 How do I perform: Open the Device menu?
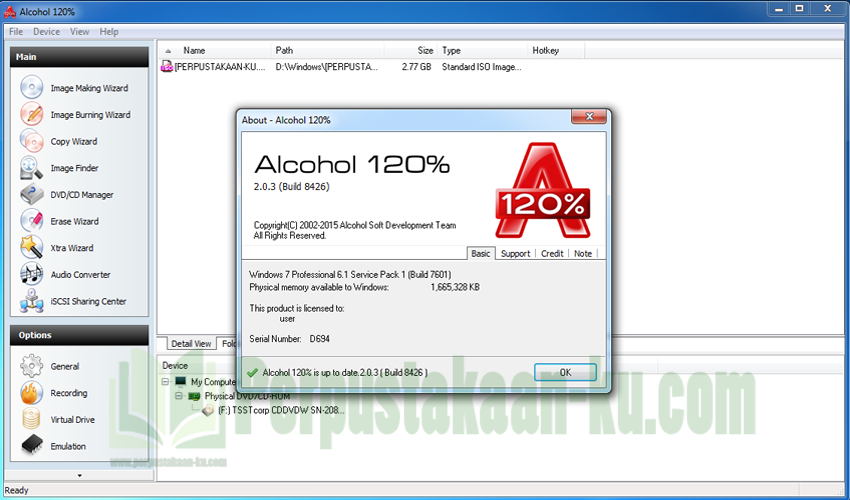[x=46, y=31]
